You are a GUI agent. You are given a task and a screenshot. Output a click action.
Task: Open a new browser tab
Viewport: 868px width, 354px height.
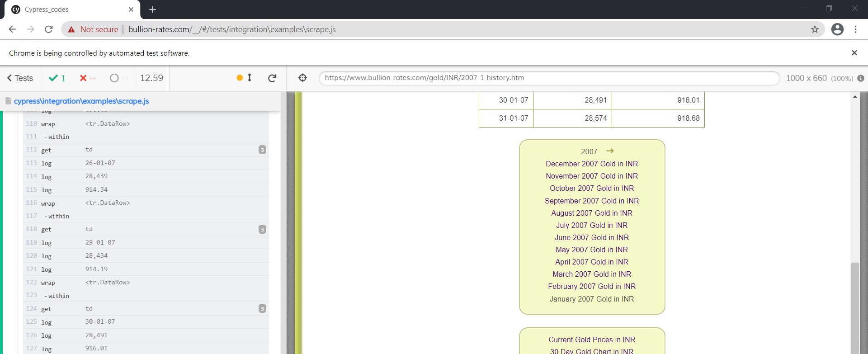point(152,9)
